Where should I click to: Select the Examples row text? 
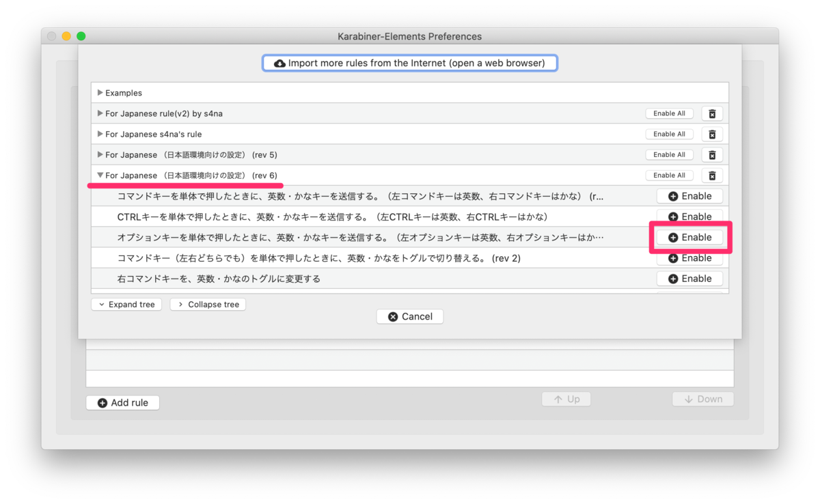124,93
